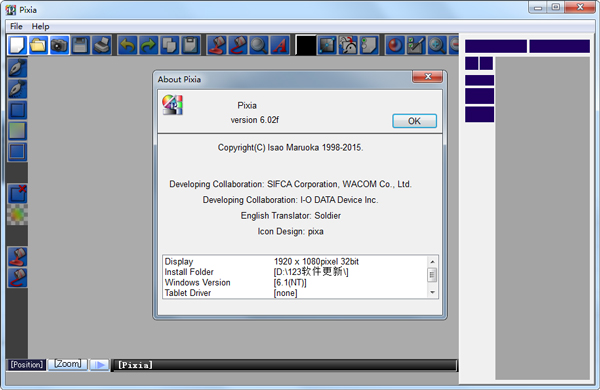Image resolution: width=600 pixels, height=390 pixels.
Task: Click the copy icon in toolbar
Action: 169,45
